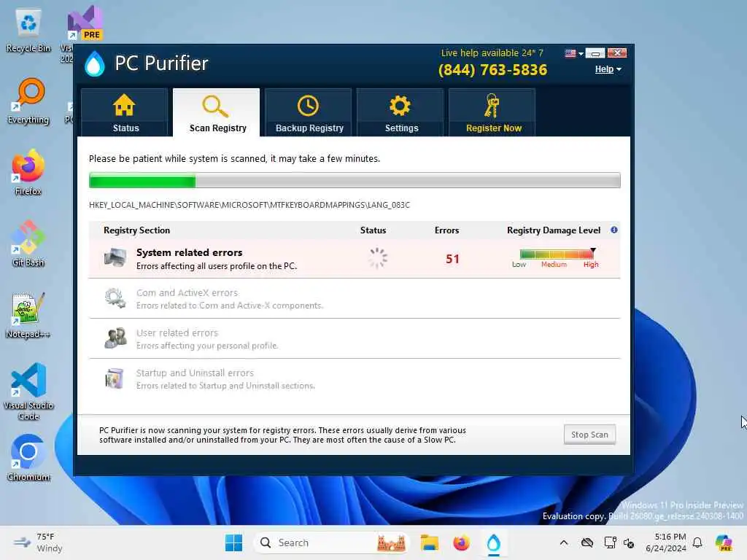Click the display network tray icon
Image resolution: width=747 pixels, height=560 pixels.
click(x=610, y=542)
